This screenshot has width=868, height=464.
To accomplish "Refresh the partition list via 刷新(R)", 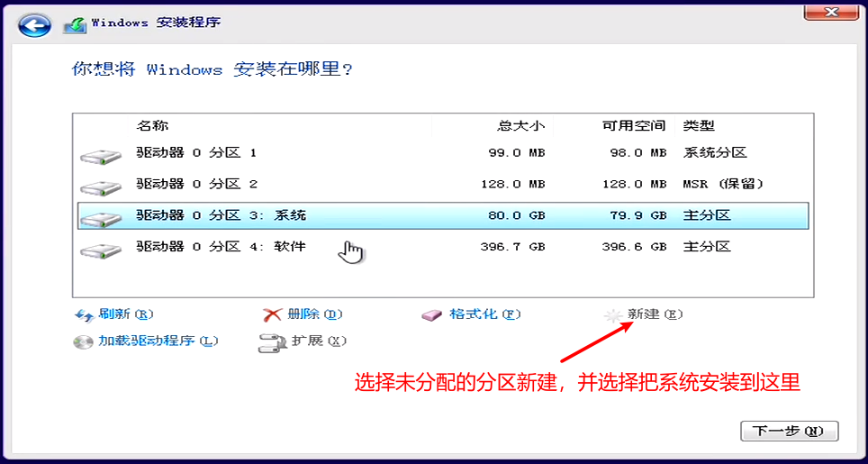I will pyautogui.click(x=126, y=314).
